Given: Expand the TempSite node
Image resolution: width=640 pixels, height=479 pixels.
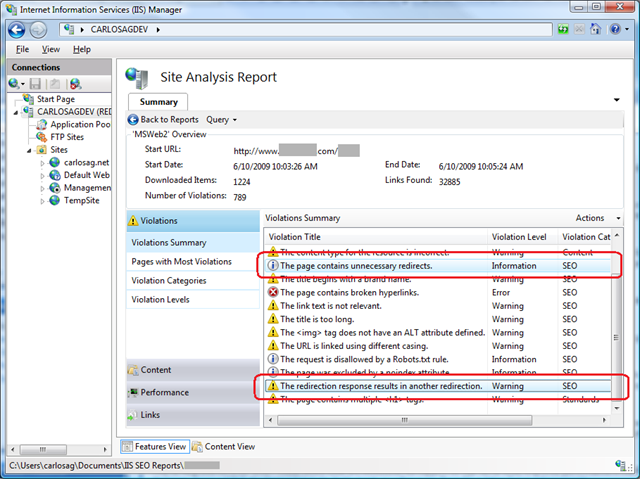Looking at the screenshot, I should click(x=42, y=201).
